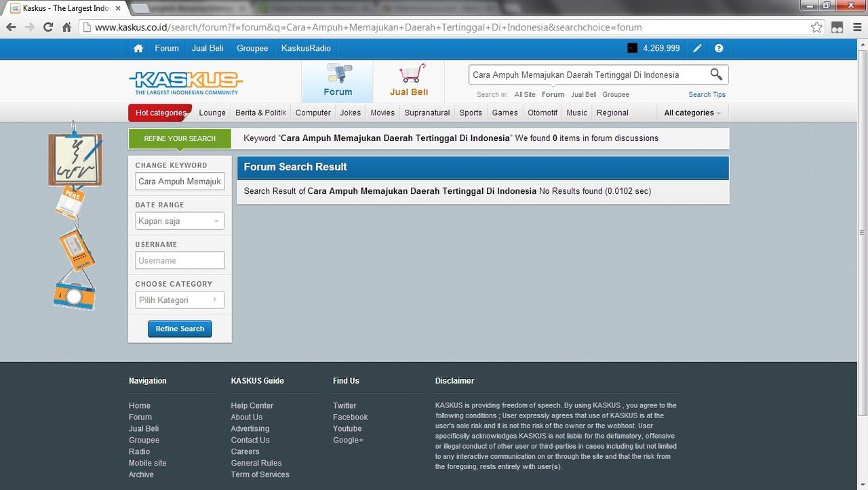This screenshot has width=868, height=490.
Task: Open Advertising footer link
Action: [x=250, y=428]
